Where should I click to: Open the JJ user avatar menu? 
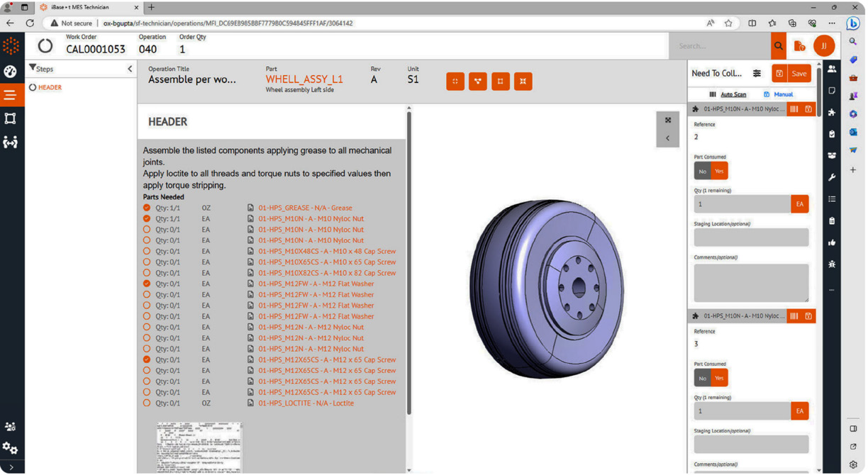(x=824, y=46)
